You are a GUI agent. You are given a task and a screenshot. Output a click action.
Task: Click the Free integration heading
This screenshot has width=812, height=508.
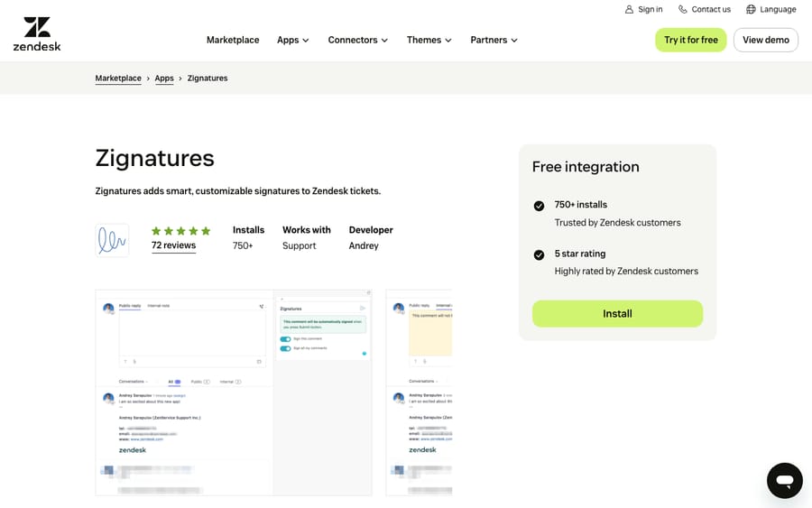tap(586, 167)
